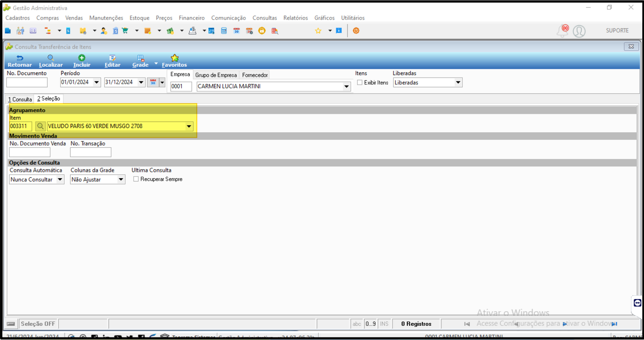644x340 pixels.
Task: Close the Consulta Transferência de Itens window
Action: (x=631, y=46)
